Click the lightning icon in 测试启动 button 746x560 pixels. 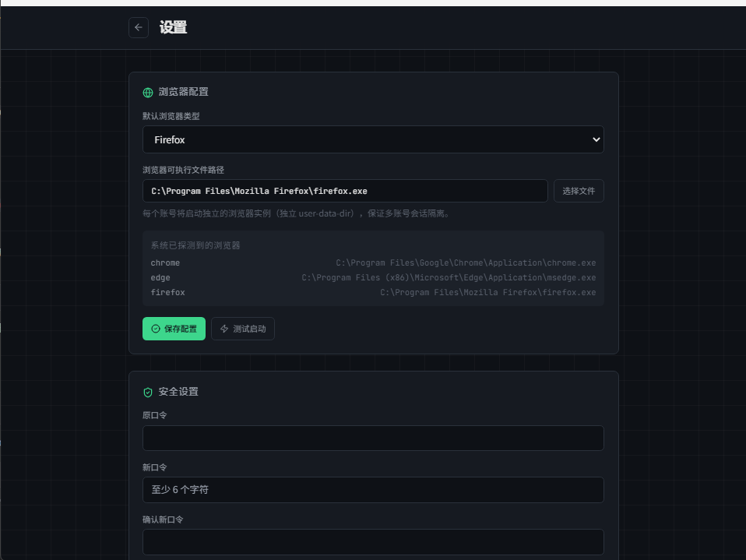coord(224,329)
